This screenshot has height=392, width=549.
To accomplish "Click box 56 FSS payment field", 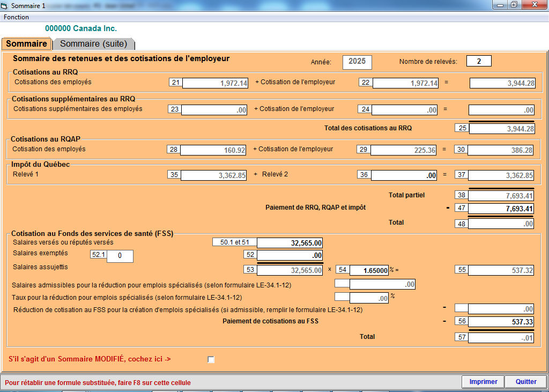I will pyautogui.click(x=501, y=322).
